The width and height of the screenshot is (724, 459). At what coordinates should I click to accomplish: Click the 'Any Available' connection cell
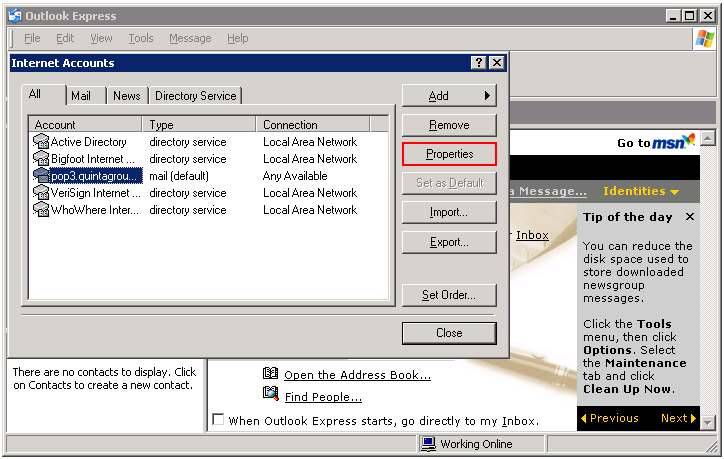point(295,176)
